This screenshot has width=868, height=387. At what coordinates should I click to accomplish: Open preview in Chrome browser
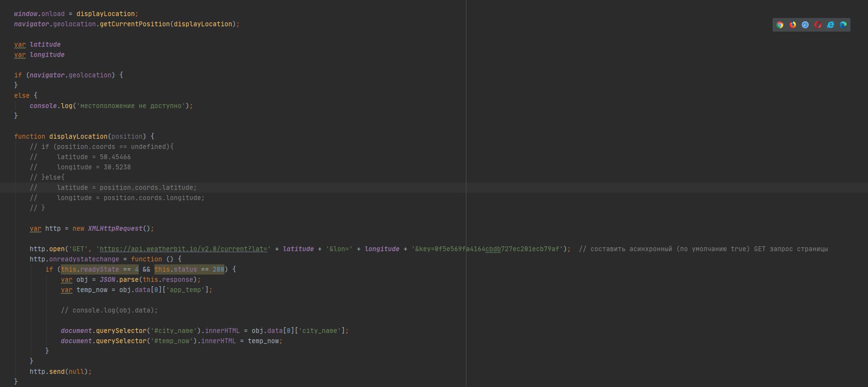(780, 25)
